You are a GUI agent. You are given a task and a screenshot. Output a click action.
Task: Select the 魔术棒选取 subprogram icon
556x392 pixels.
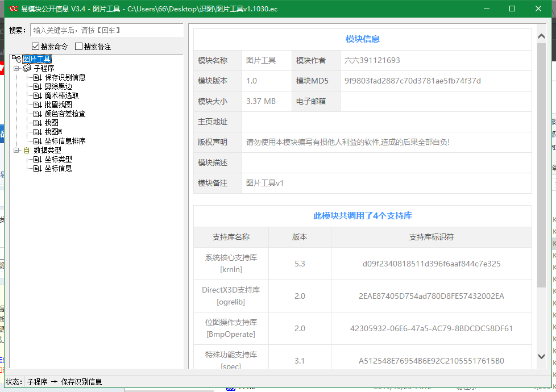point(38,95)
